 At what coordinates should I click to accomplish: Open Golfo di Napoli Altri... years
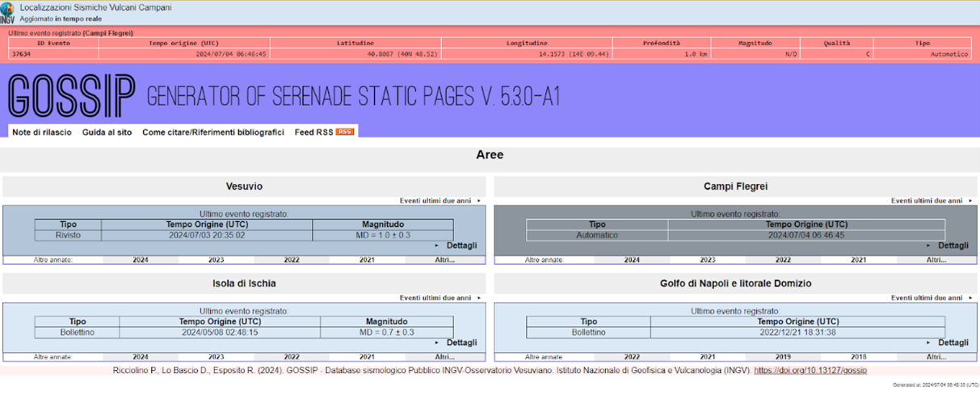[x=936, y=357]
